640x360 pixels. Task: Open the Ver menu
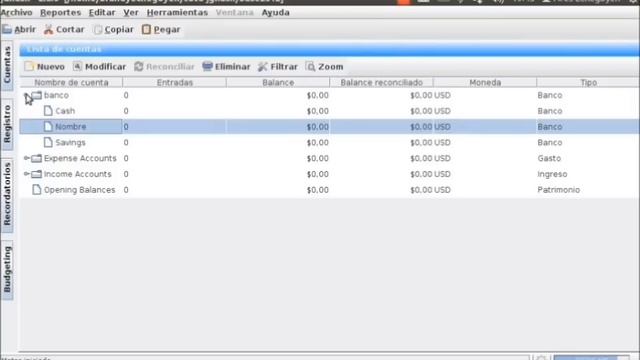(131, 13)
